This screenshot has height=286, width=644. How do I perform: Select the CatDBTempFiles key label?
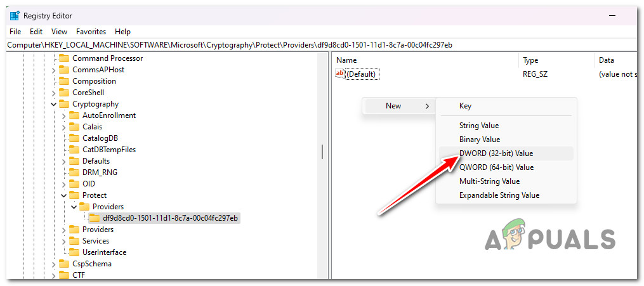click(x=109, y=150)
